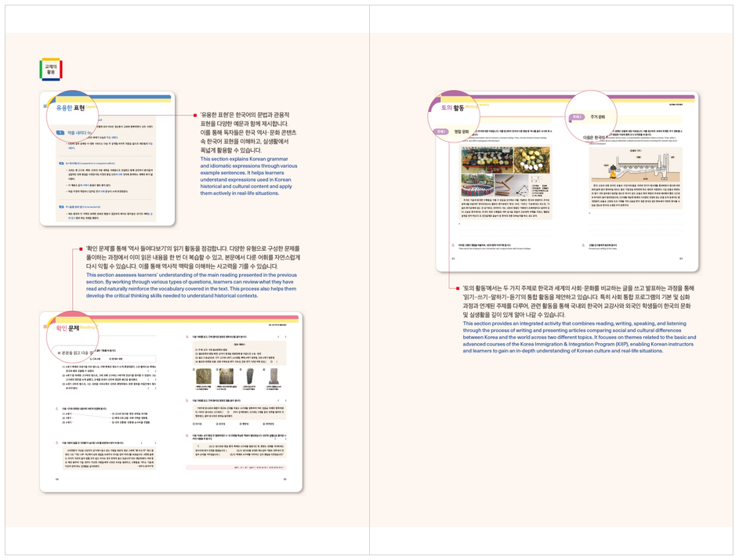Click the holiday food table photo
739x560 pixels.
pos(487,160)
